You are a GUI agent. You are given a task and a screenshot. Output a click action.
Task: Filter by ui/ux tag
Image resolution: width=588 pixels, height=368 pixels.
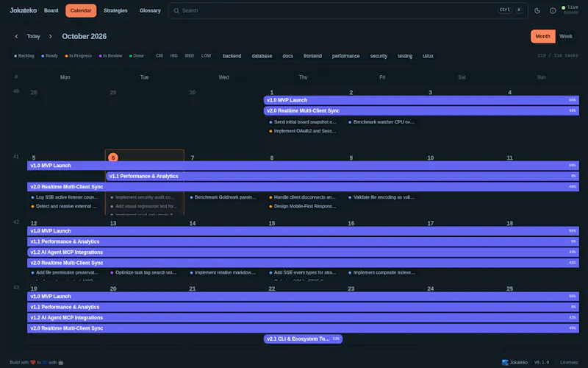(428, 56)
